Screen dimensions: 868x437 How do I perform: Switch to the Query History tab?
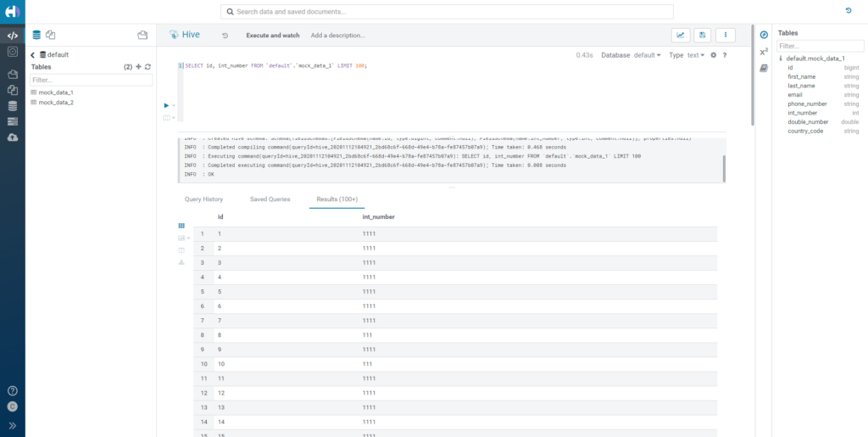(x=203, y=199)
